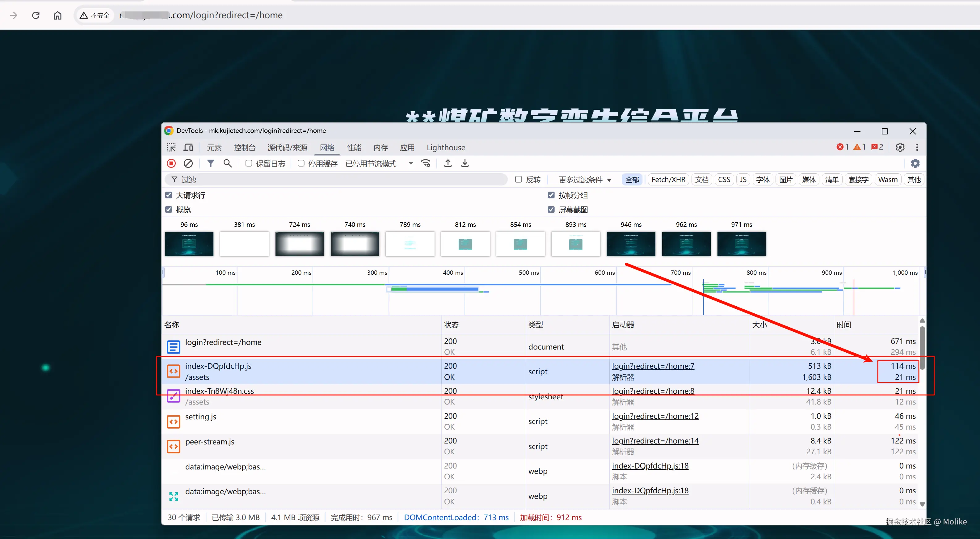Open the login?redirect=/home:12 initiator link
This screenshot has height=539, width=980.
pyautogui.click(x=655, y=416)
